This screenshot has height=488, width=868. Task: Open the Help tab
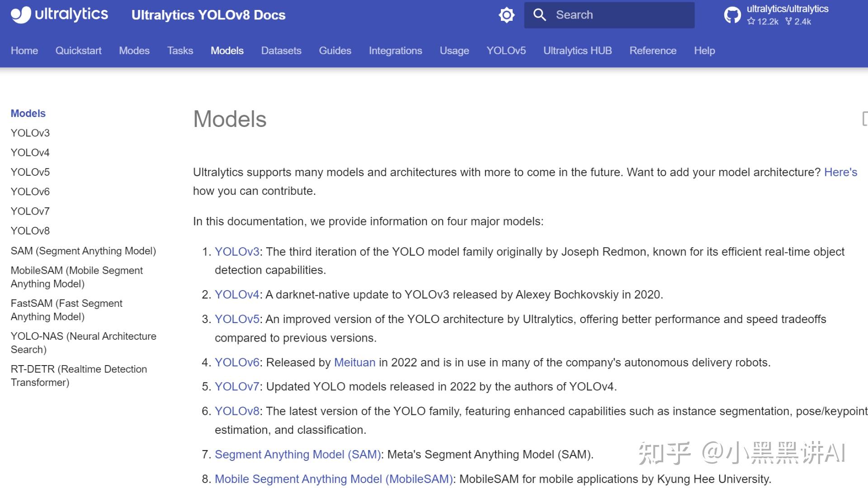pyautogui.click(x=704, y=51)
